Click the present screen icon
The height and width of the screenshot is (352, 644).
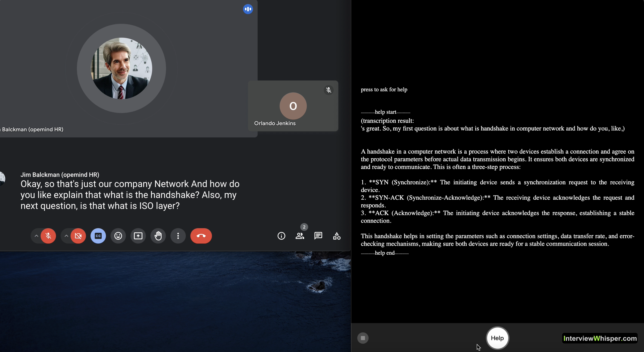[138, 236]
